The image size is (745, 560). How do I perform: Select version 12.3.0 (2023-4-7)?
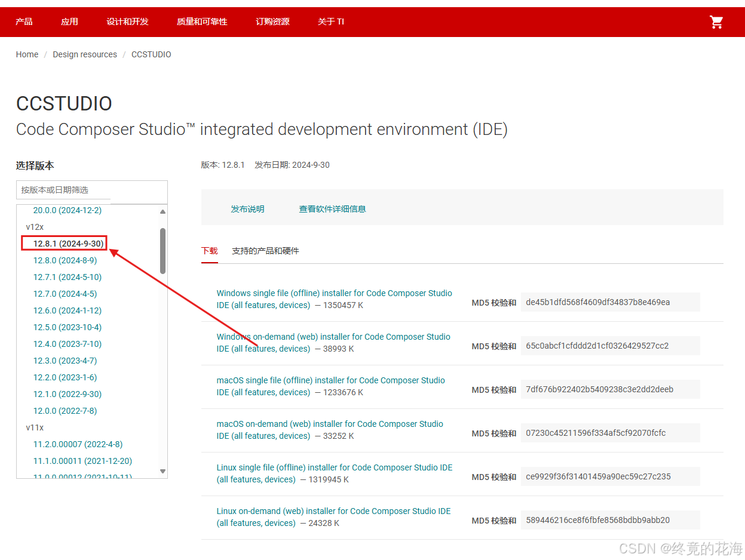click(65, 361)
